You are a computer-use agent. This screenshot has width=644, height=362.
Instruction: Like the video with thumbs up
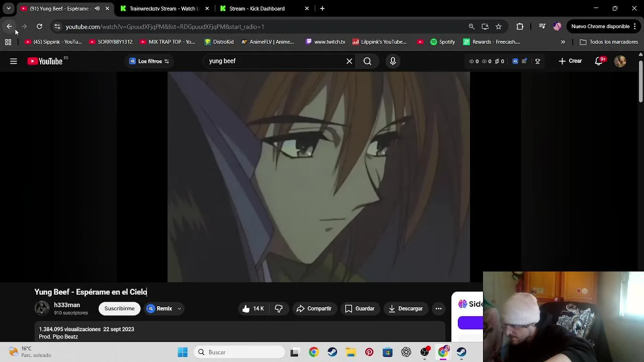coord(252,309)
